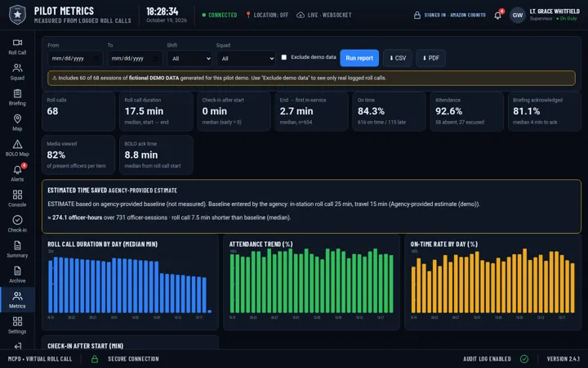
Task: Click the Audit Log Enabled text
Action: click(487, 359)
